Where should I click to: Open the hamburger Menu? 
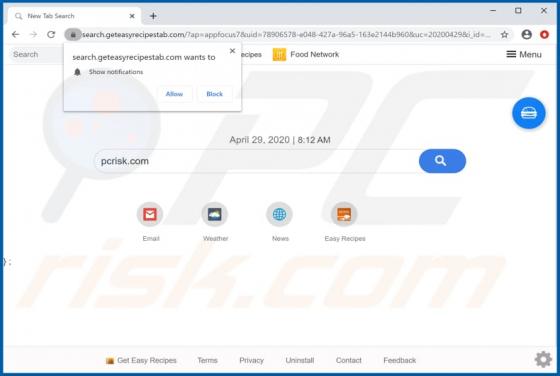point(524,55)
